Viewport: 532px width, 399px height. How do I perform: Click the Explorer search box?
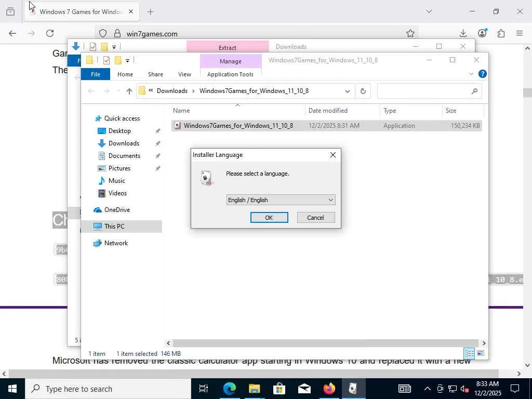click(x=429, y=91)
